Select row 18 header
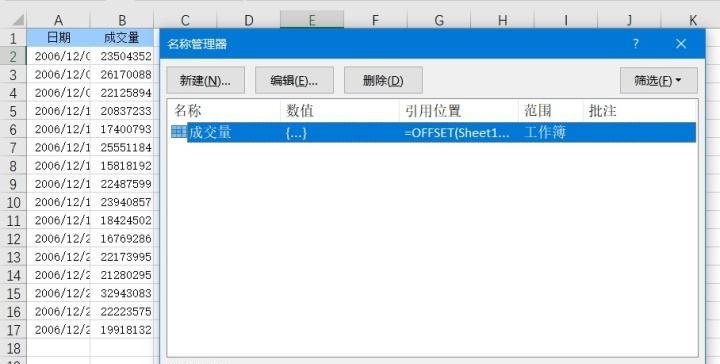 point(13,348)
